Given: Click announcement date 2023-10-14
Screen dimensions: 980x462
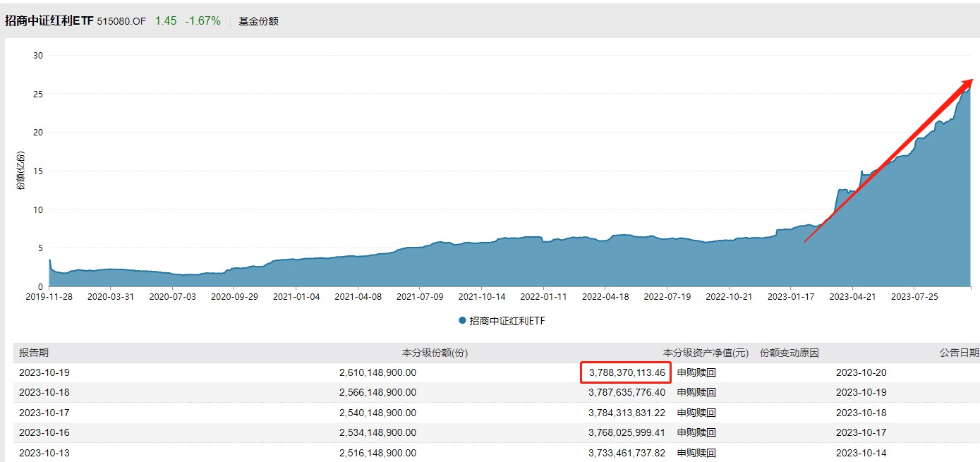Looking at the screenshot, I should (861, 453).
